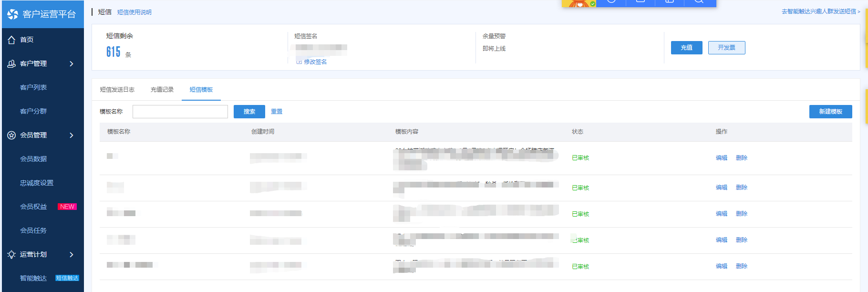Focus the 模板名称 search input
Viewport: 868px width, 292px height.
click(x=180, y=112)
